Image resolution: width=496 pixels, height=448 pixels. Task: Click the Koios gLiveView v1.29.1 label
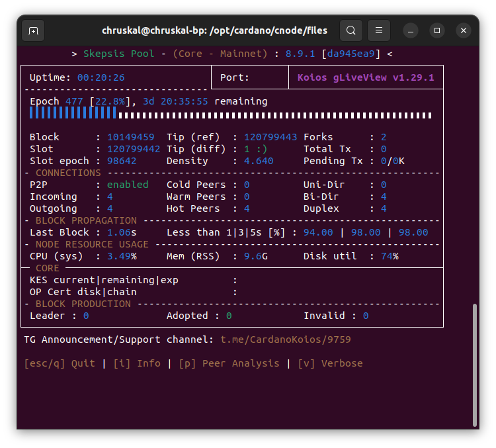click(366, 77)
